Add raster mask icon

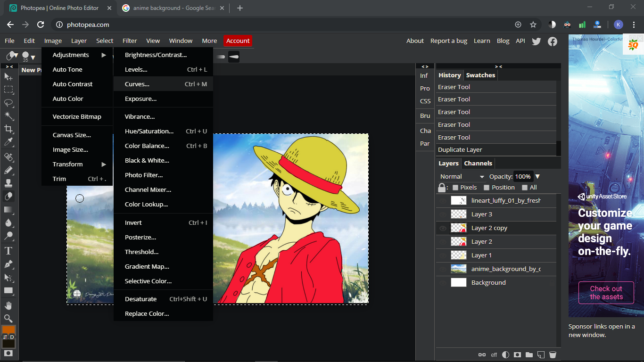(517, 354)
